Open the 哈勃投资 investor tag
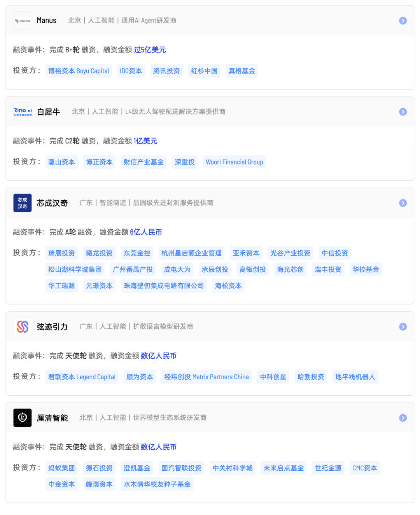420x515 pixels. [x=311, y=377]
